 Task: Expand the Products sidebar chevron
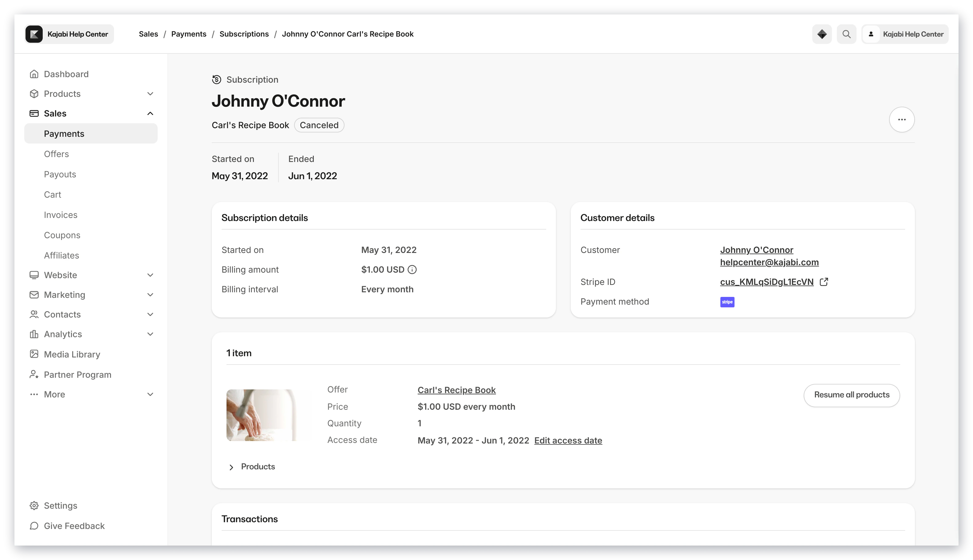pos(150,93)
